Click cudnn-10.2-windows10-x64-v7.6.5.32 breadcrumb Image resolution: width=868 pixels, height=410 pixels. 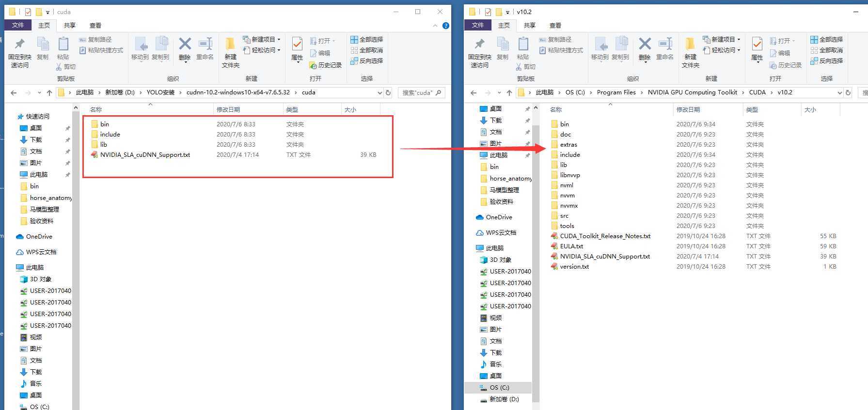pos(238,92)
